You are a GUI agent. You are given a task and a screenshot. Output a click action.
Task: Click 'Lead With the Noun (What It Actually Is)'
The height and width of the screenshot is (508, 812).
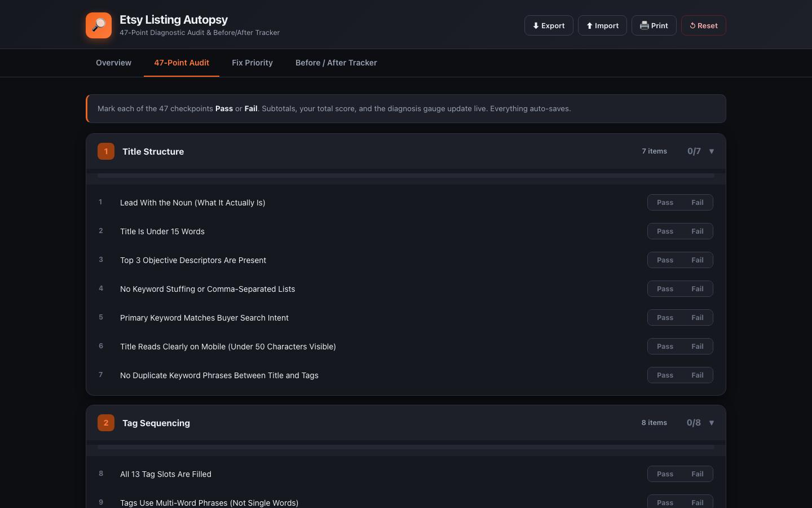coord(193,203)
